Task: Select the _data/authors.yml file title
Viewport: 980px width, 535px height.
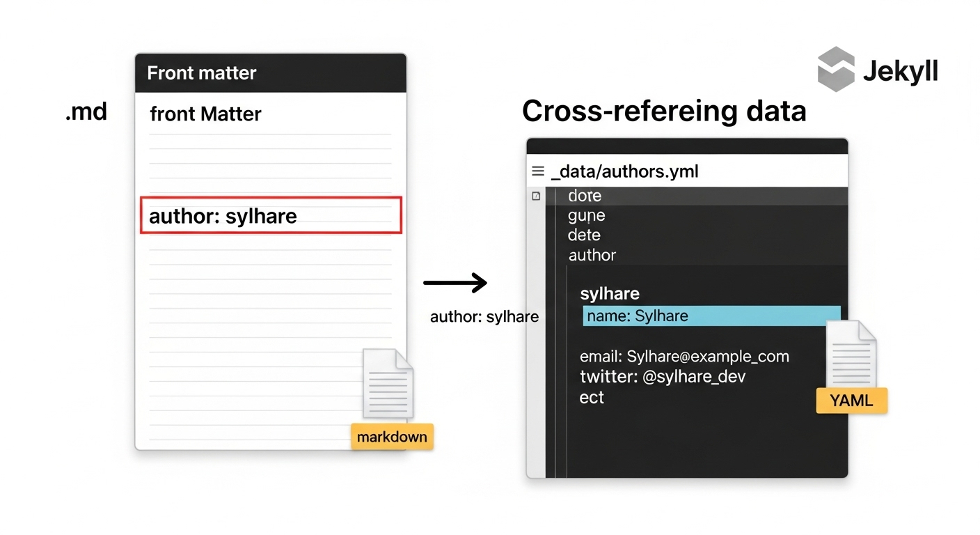Action: tap(624, 171)
